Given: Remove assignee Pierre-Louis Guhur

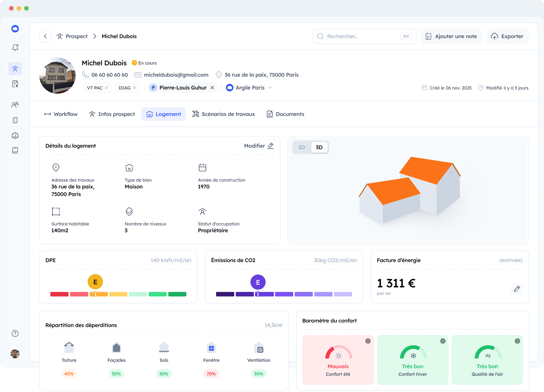Looking at the screenshot, I should [x=212, y=88].
